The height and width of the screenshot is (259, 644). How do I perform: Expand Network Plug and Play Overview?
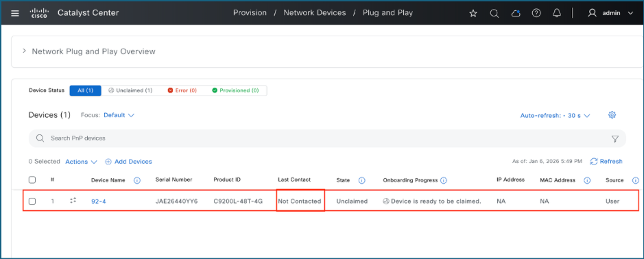point(24,51)
